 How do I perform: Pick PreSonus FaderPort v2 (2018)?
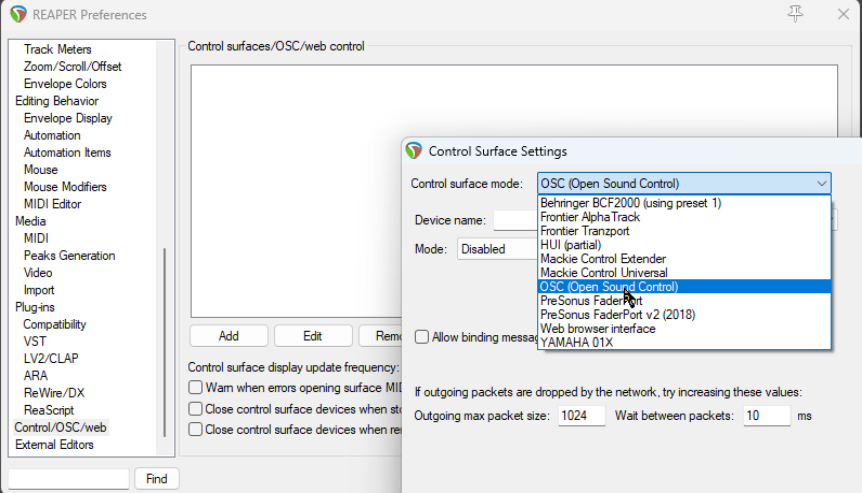tap(684, 315)
